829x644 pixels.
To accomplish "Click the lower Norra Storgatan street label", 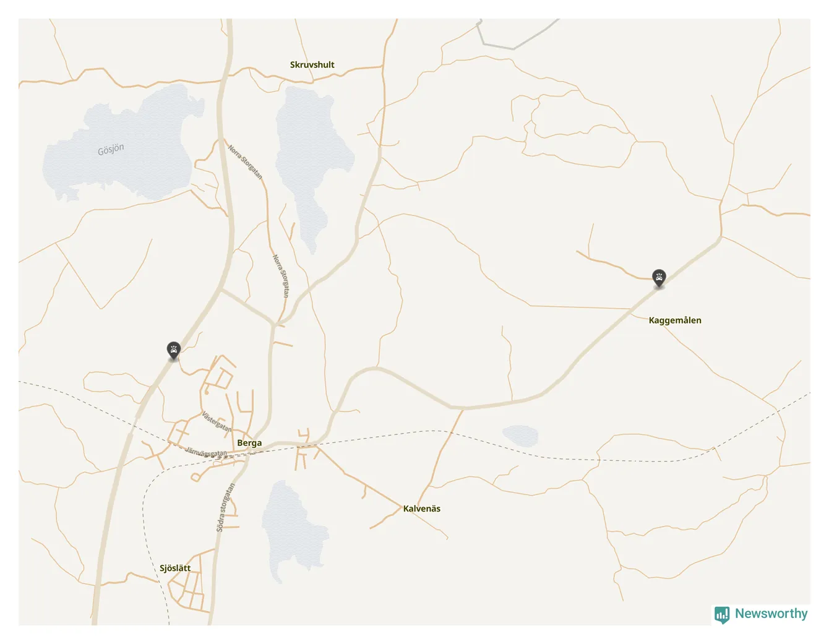I will 281,276.
